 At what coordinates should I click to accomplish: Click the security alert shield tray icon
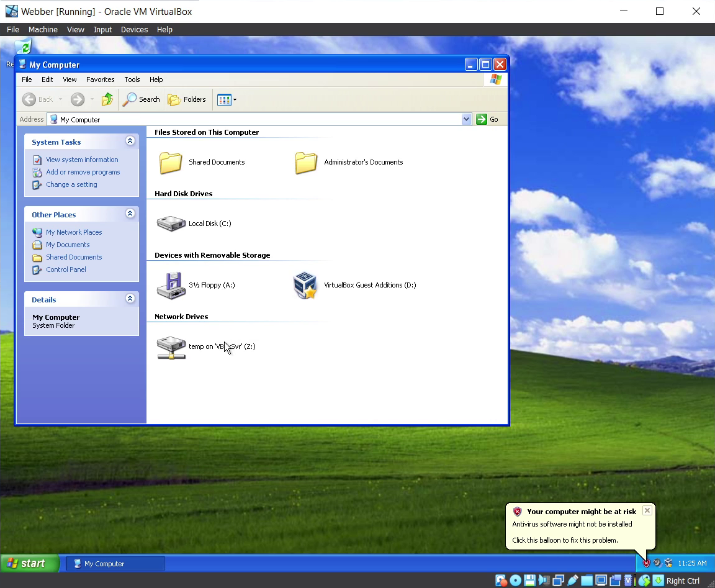tap(646, 563)
